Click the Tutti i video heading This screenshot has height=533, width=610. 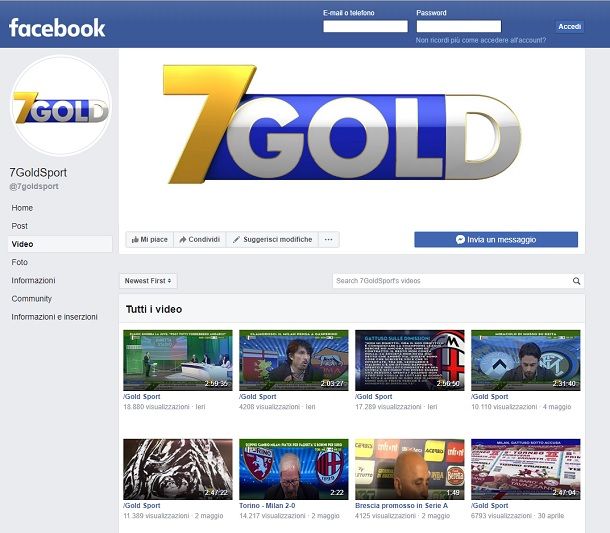(154, 309)
